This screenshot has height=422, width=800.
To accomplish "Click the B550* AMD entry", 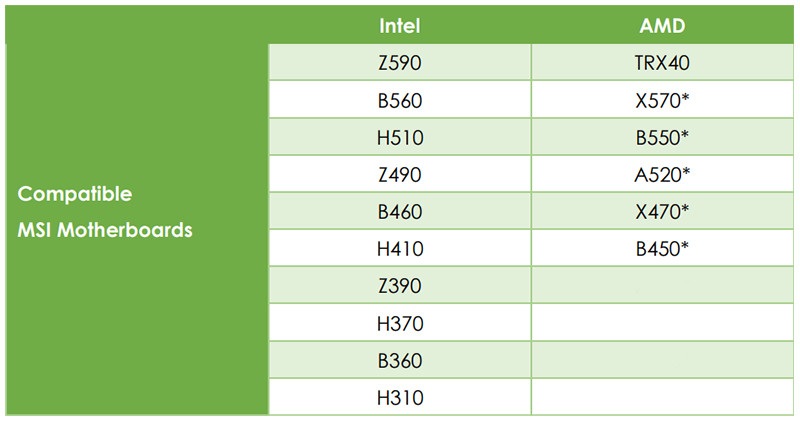I will point(662,137).
